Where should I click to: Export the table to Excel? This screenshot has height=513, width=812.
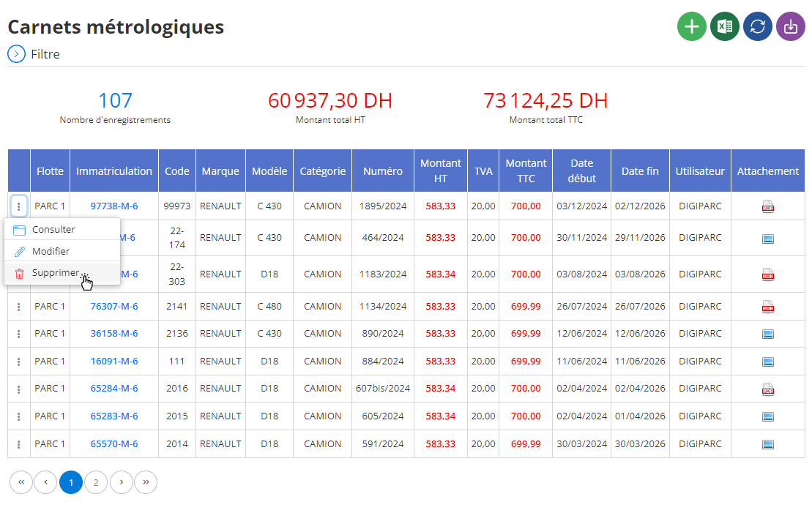pyautogui.click(x=724, y=26)
